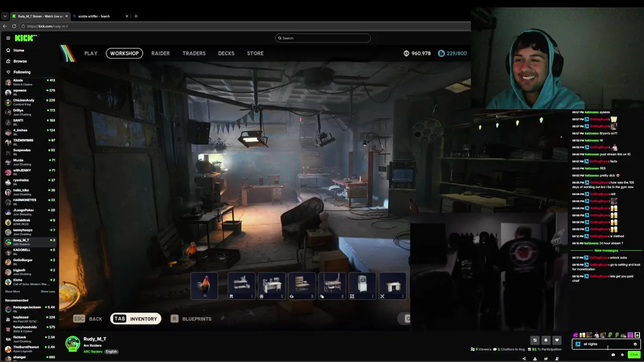Screen dimensions: 644x362
Task: Click the user-list icon beside the eye icon
Action: (556, 359)
